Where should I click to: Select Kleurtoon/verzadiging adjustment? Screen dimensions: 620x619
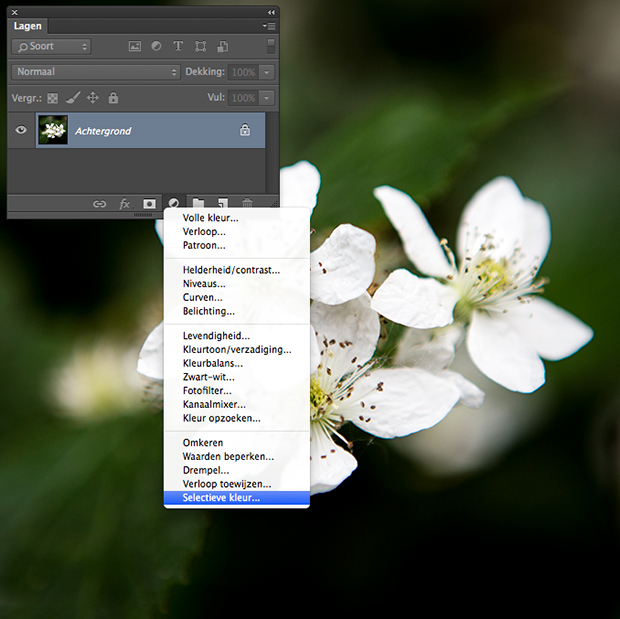coord(236,350)
